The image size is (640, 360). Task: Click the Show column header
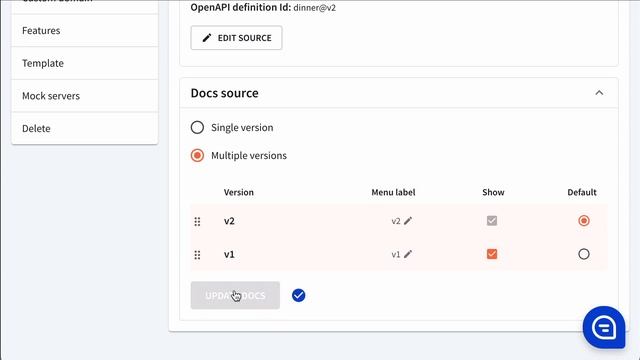point(493,192)
